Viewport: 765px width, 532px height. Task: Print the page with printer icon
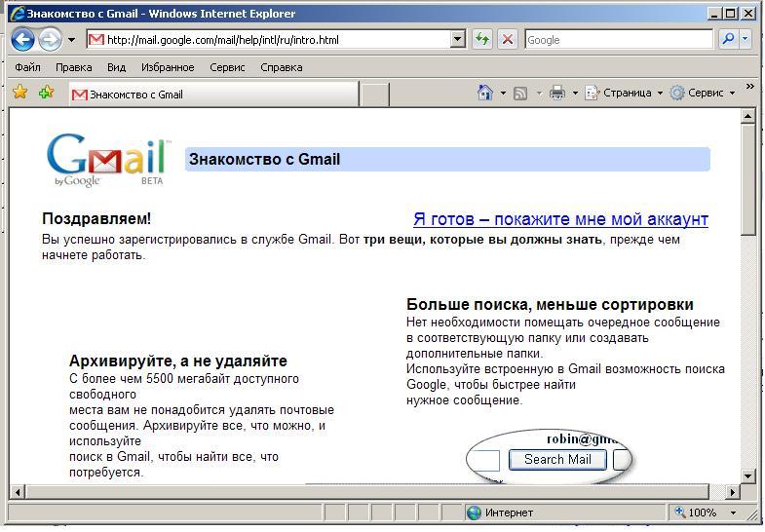point(557,93)
